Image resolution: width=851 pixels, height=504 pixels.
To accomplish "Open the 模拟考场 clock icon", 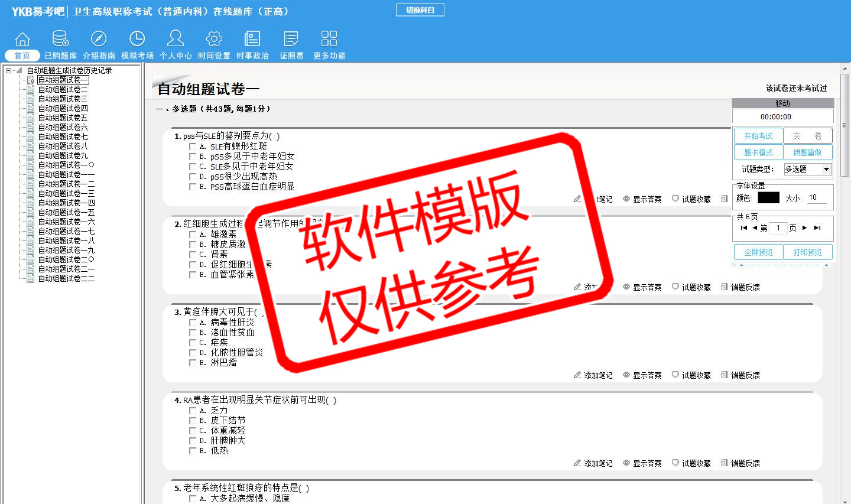I will point(137,40).
